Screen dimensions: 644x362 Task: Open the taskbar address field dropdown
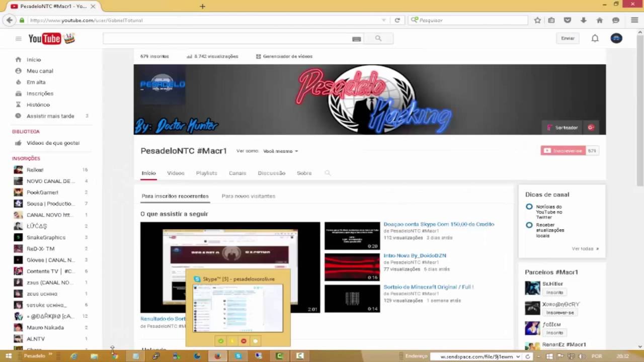point(518,356)
